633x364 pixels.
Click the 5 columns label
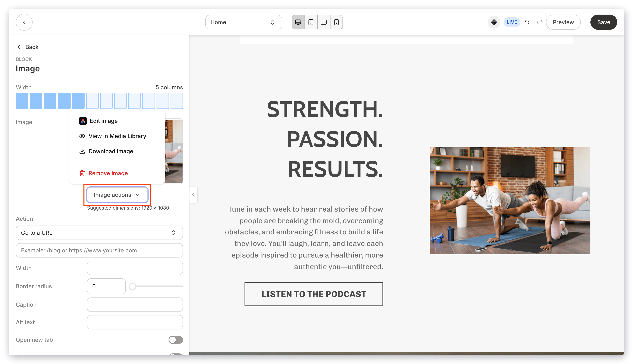pyautogui.click(x=169, y=87)
